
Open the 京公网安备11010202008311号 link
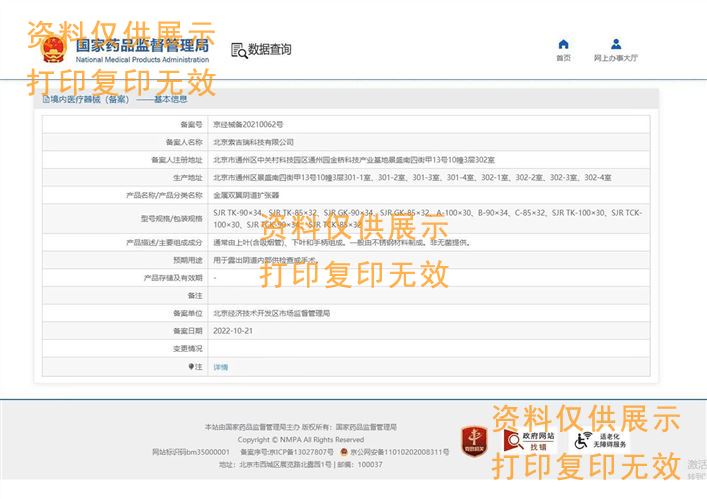click(x=399, y=452)
